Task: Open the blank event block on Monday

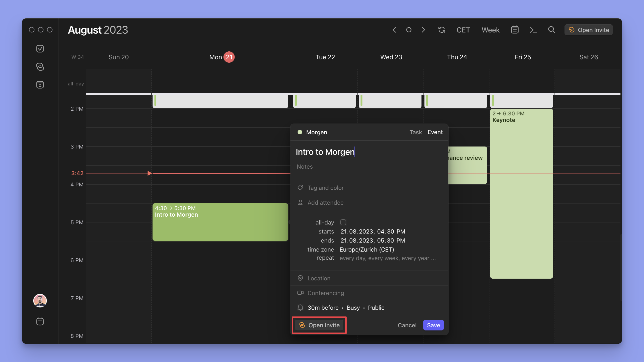Action: (220, 101)
